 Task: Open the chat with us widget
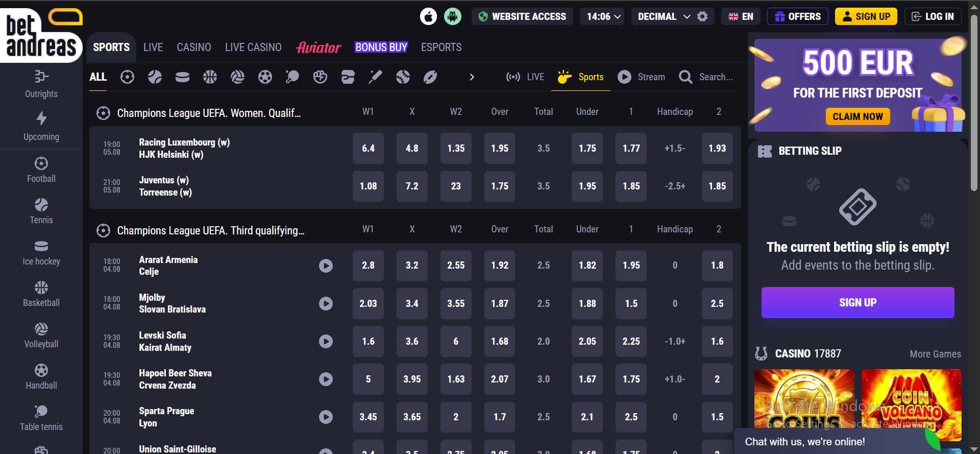coord(837,441)
